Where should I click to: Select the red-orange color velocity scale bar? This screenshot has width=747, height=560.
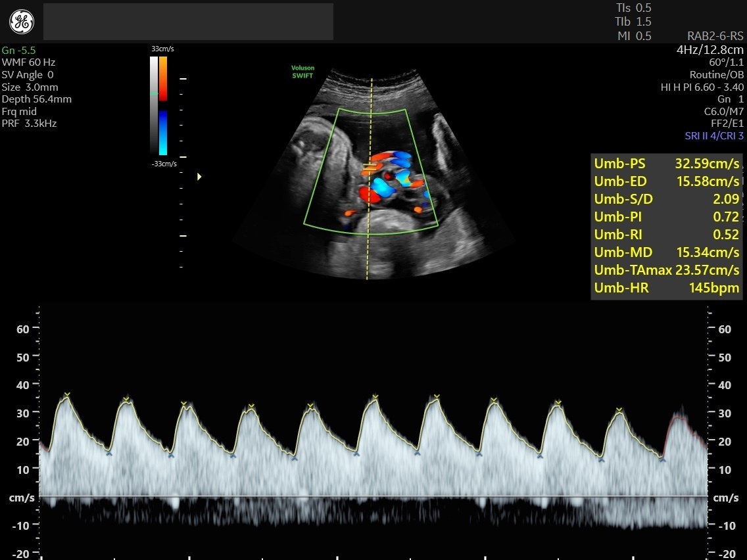coord(162,79)
